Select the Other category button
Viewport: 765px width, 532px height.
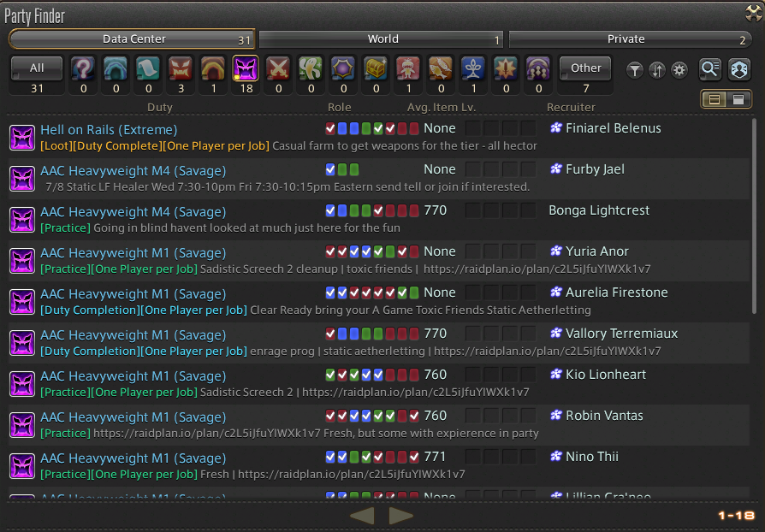(585, 68)
